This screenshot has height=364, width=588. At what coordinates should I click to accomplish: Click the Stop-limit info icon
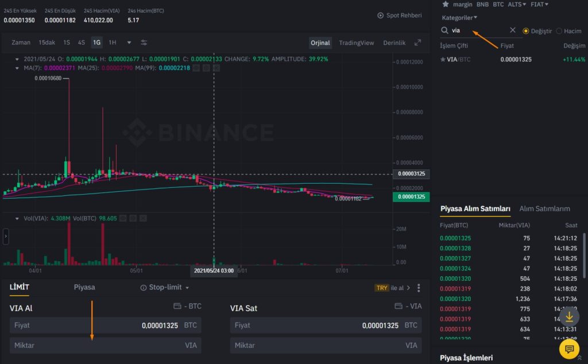[x=143, y=288]
